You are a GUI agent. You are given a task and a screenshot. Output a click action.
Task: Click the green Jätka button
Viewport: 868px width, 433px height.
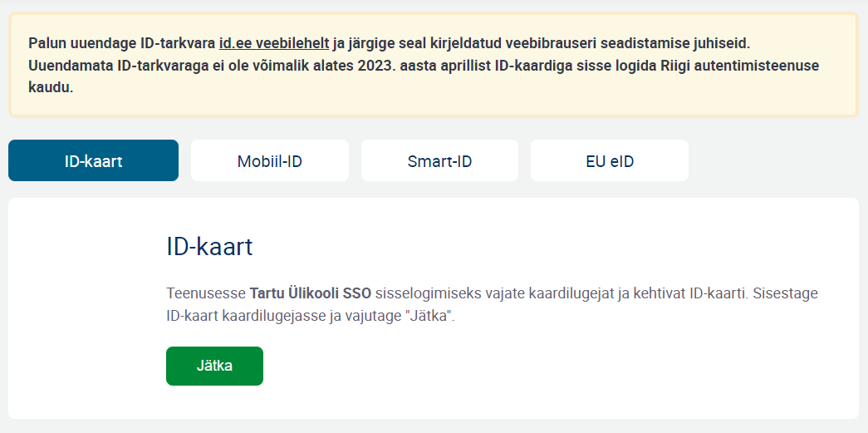pyautogui.click(x=214, y=366)
